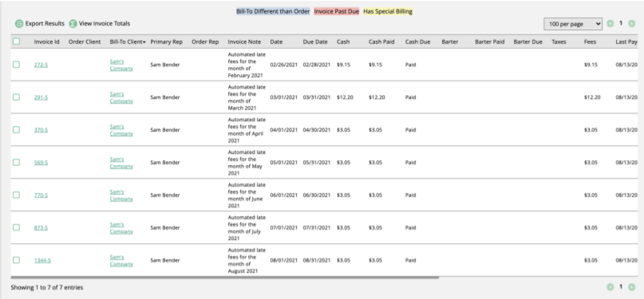Click bottom previous page arrow icon
644x299 pixels.
[x=610, y=288]
